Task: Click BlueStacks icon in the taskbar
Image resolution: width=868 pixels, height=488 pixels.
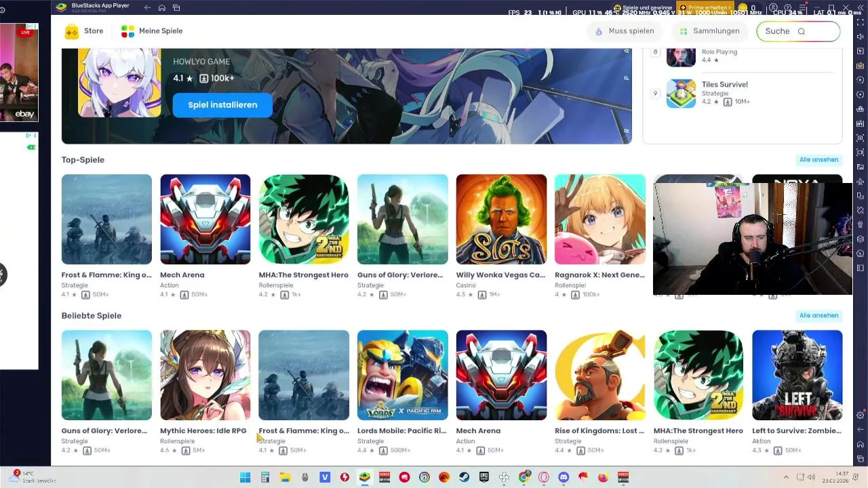Action: pos(365,477)
